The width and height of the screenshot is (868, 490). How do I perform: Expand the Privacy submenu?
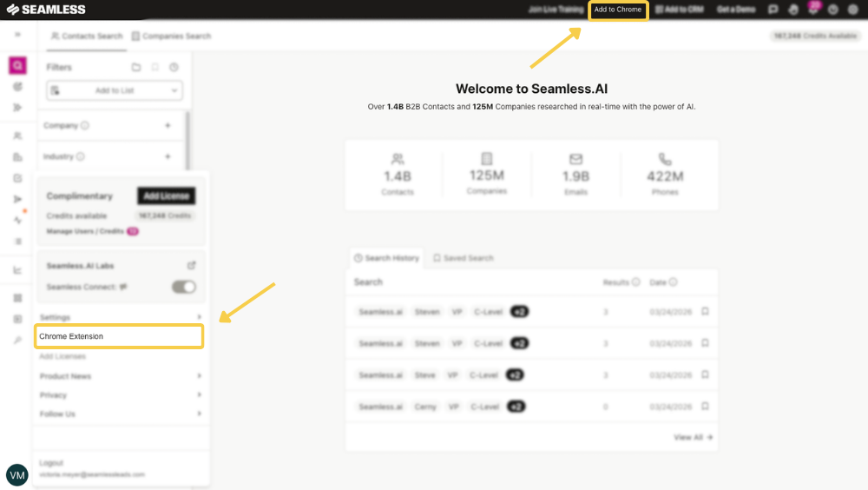click(121, 394)
